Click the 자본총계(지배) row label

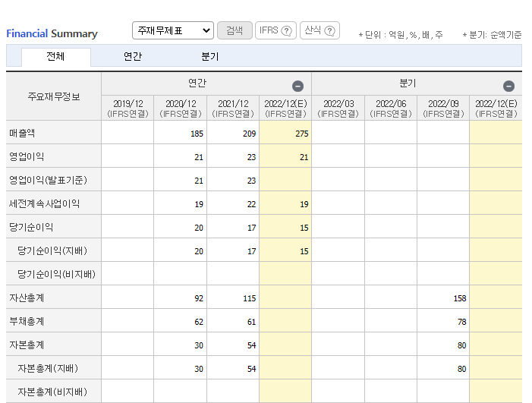(x=48, y=368)
